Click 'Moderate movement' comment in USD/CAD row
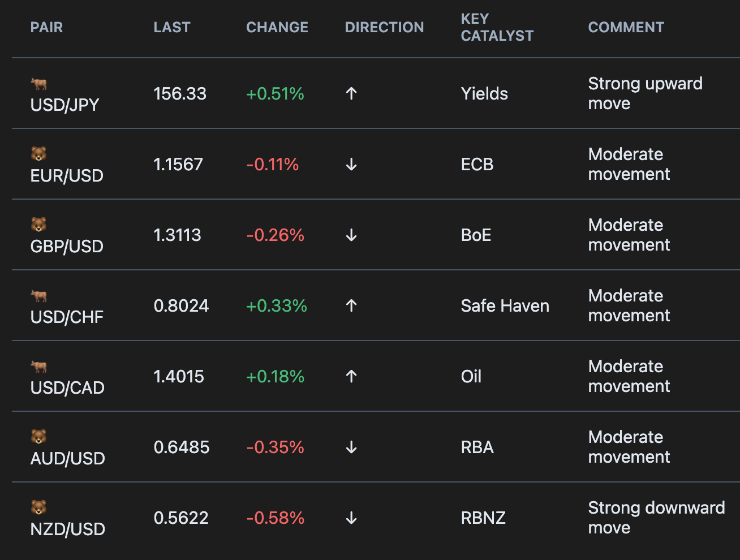The image size is (740, 560). pos(629,377)
